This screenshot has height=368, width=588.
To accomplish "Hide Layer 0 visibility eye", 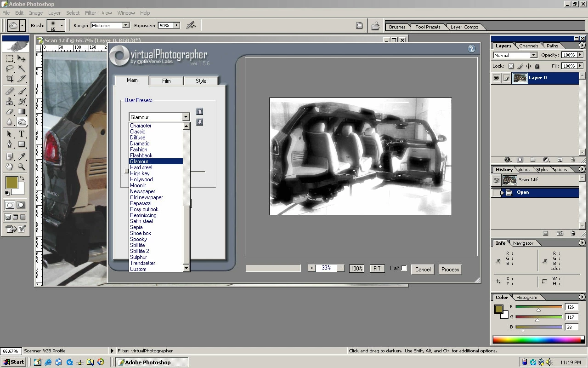I will pos(497,78).
